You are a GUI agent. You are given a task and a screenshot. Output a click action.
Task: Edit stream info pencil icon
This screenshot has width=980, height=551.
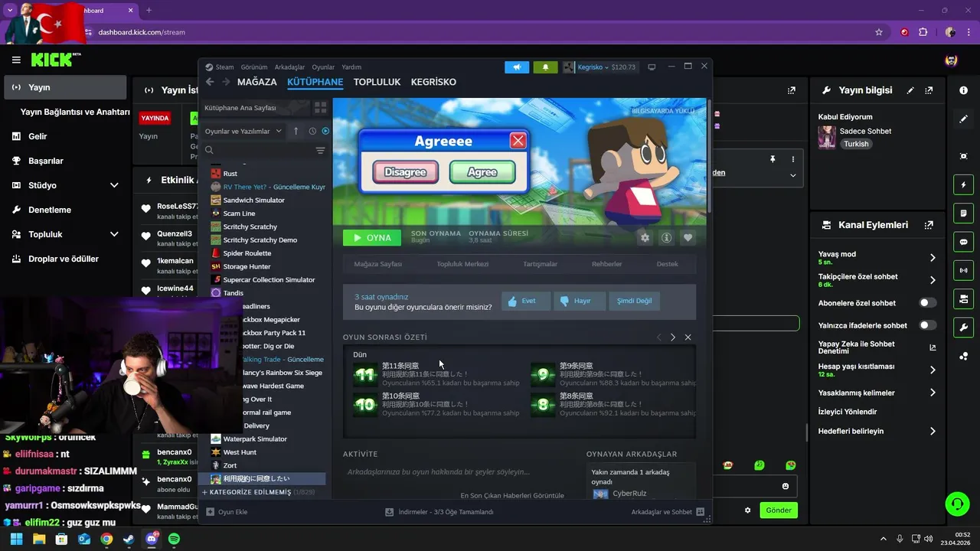click(910, 90)
